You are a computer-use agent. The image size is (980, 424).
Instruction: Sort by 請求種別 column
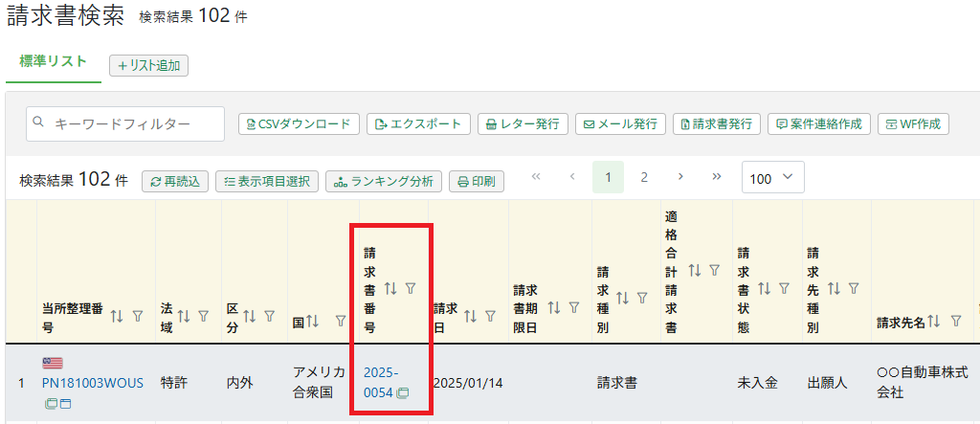point(622,299)
